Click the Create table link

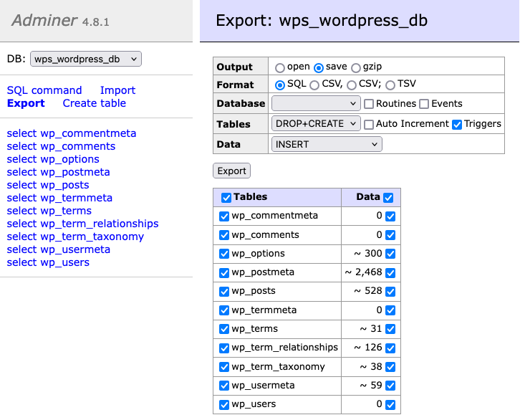[94, 103]
